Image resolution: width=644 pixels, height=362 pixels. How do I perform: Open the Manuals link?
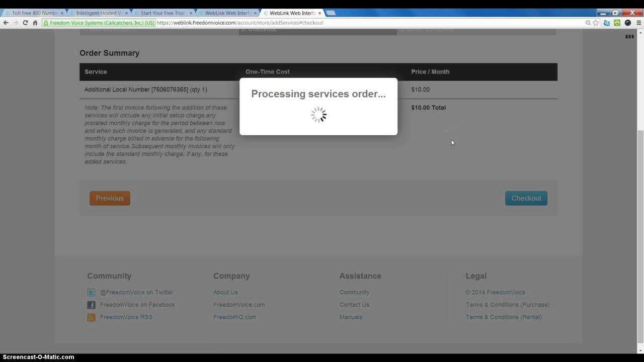(x=351, y=317)
